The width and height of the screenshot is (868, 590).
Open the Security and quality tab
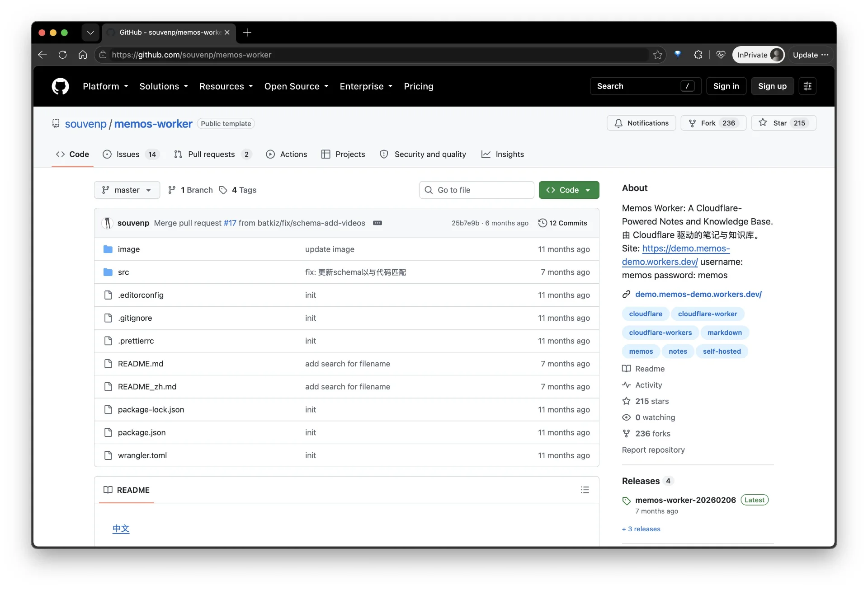pyautogui.click(x=423, y=155)
